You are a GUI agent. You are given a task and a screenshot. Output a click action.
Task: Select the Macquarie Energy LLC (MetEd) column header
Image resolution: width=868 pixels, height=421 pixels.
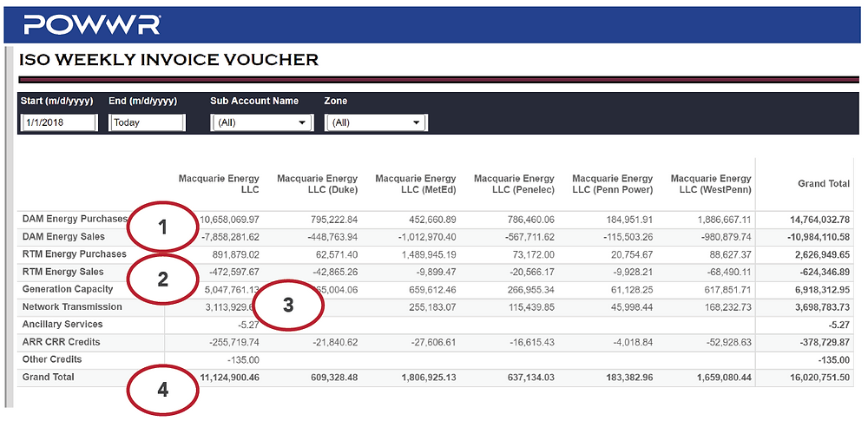[x=416, y=185]
